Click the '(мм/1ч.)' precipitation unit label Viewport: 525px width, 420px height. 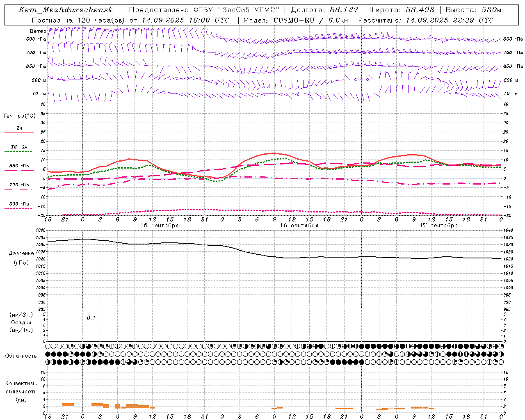point(21,330)
